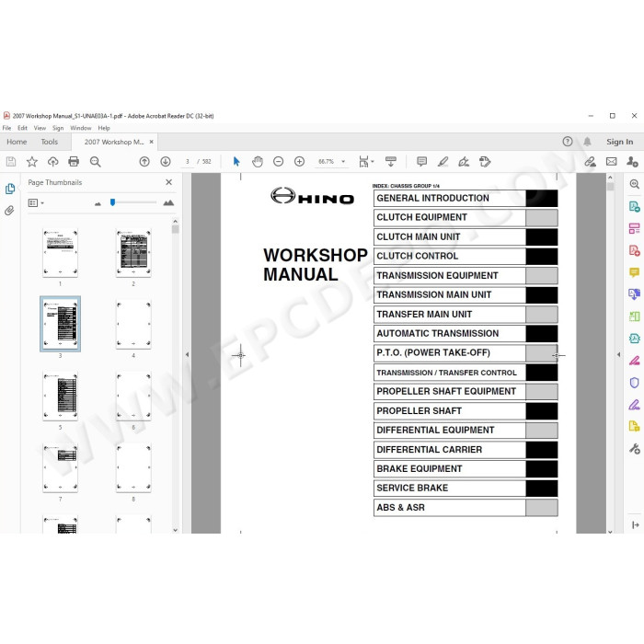Image resolution: width=644 pixels, height=644 pixels.
Task: Open the File menu
Action: [x=7, y=128]
